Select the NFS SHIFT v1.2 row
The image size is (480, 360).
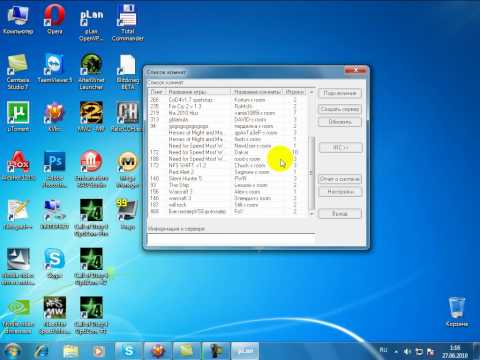(228, 165)
